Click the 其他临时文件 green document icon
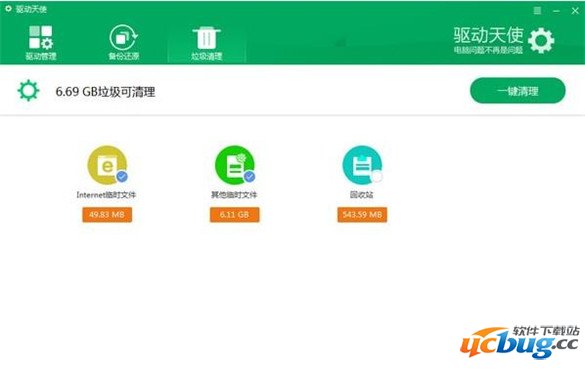Viewport: 585px width, 374px height. (x=235, y=165)
